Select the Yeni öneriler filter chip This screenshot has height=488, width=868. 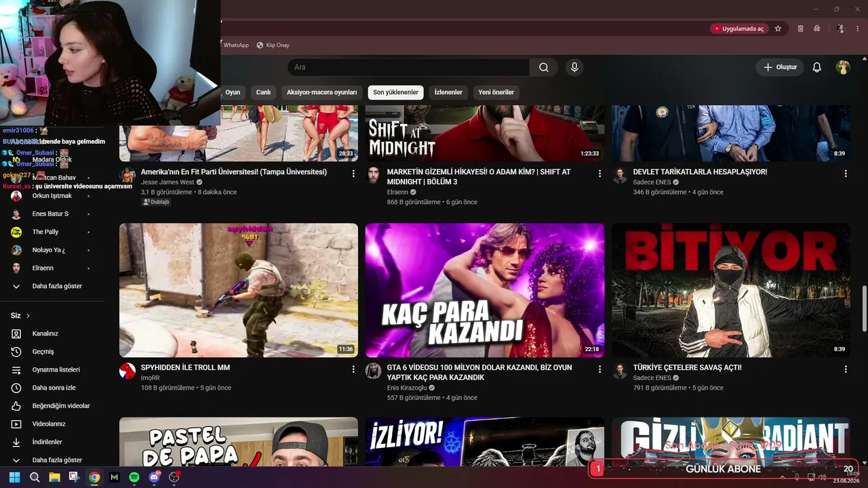(x=496, y=92)
